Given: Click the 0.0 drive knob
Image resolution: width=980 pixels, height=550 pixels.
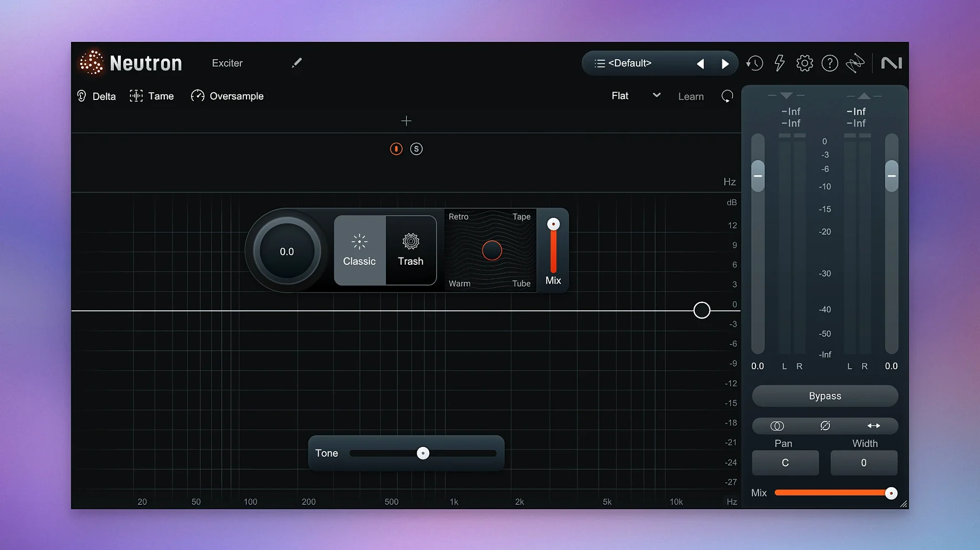Looking at the screenshot, I should point(287,251).
